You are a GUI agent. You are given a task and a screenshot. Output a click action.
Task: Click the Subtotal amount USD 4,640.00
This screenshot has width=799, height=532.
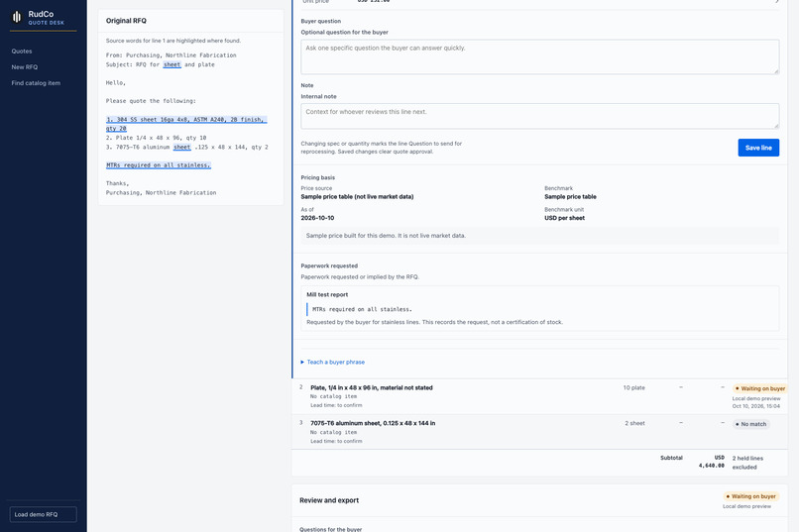(x=712, y=462)
